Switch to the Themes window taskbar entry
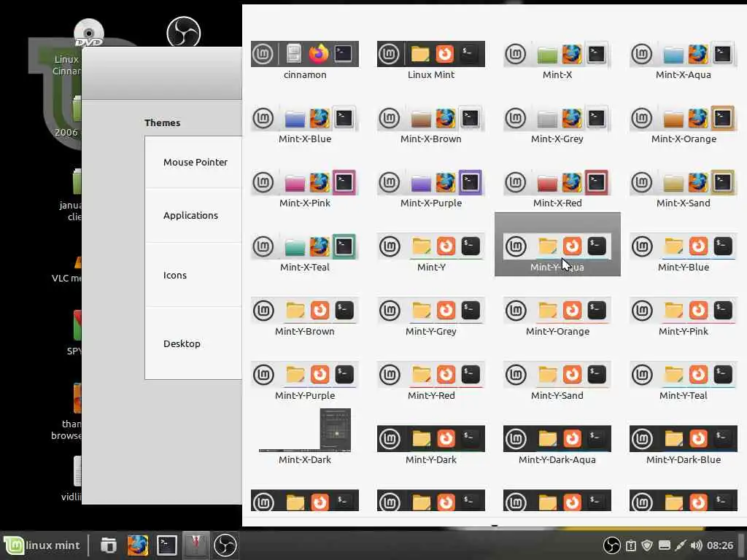 (196, 545)
